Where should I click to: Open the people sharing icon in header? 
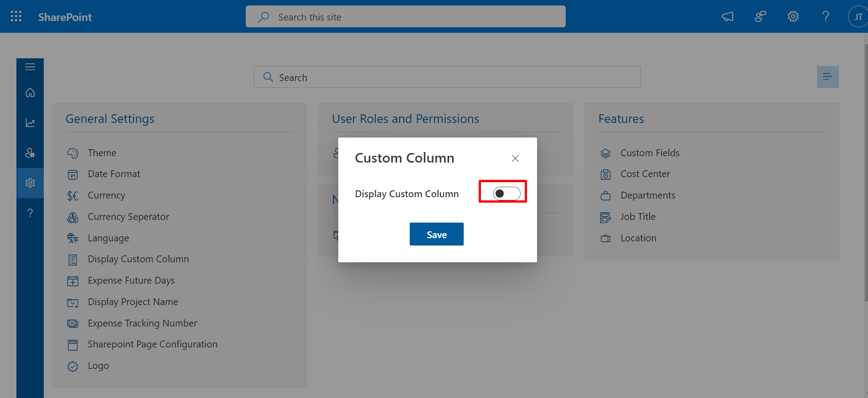(760, 17)
